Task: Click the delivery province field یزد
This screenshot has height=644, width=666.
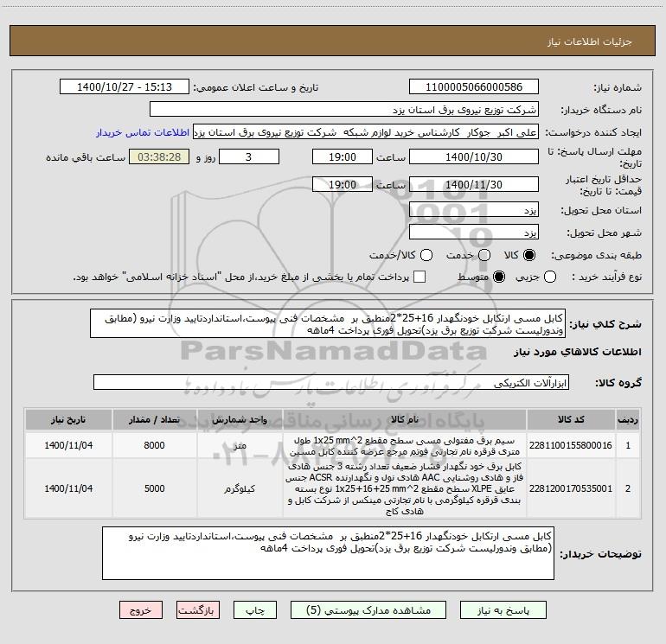Action: pos(474,209)
